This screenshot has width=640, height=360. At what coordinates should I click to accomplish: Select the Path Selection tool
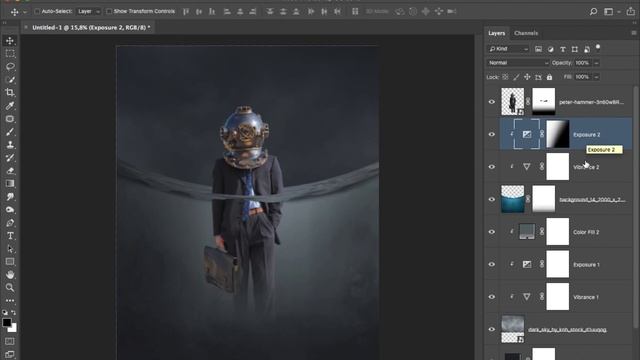pos(10,249)
